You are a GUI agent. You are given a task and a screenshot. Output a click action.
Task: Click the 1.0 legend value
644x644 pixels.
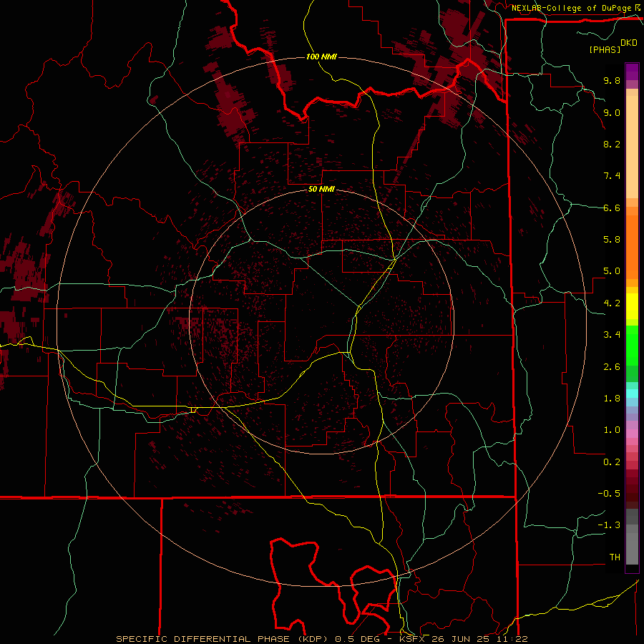pos(612,430)
